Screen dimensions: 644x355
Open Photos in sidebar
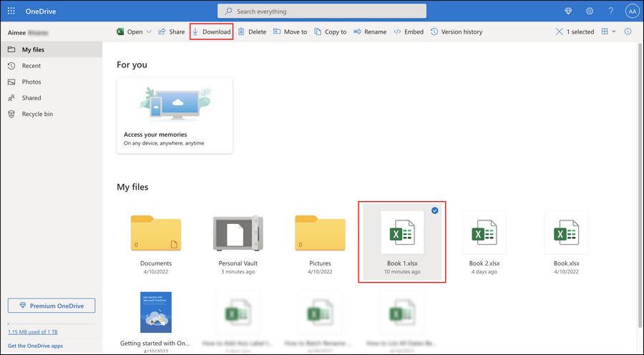click(52, 82)
